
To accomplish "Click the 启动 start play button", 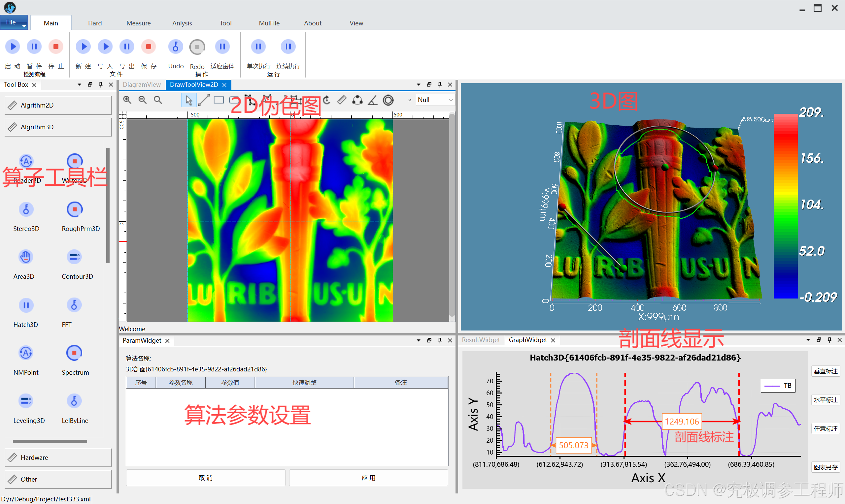I will [13, 47].
